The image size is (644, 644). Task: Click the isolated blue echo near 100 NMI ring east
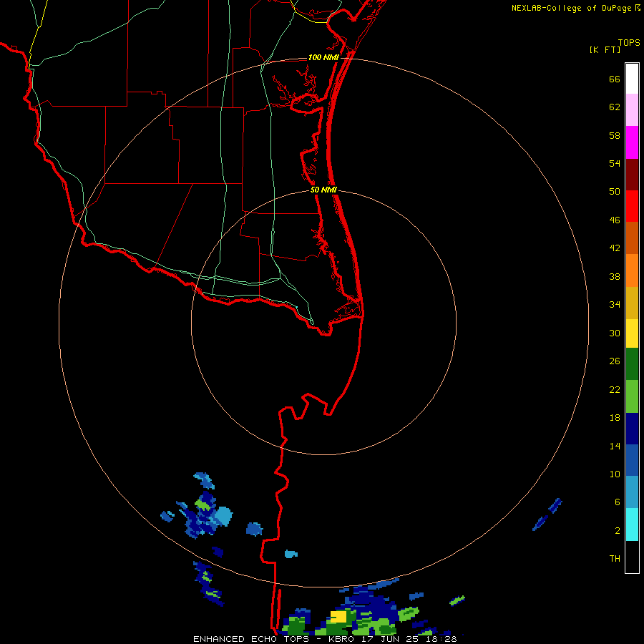click(x=547, y=514)
